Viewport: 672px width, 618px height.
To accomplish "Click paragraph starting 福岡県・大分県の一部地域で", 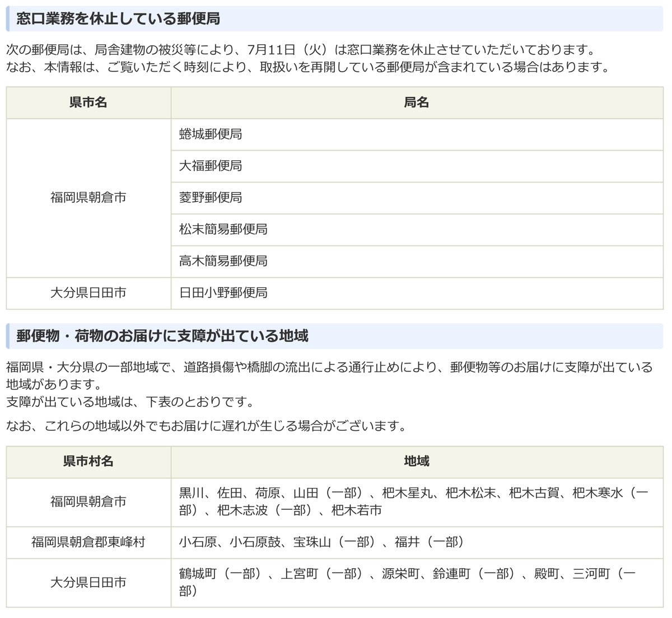I will point(329,376).
